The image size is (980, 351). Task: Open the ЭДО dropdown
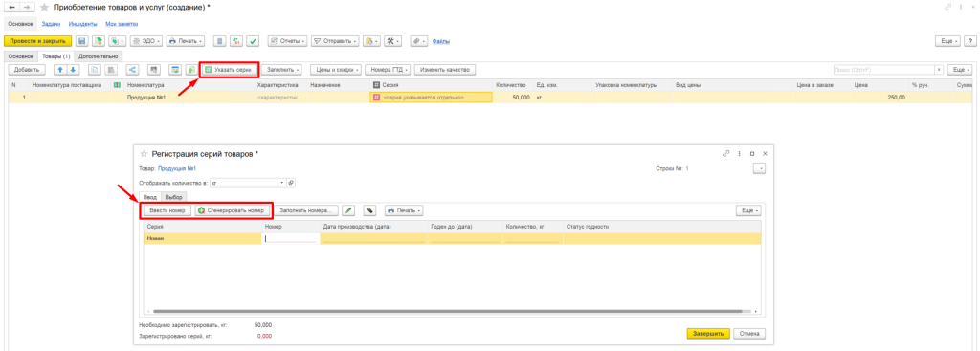tap(145, 41)
